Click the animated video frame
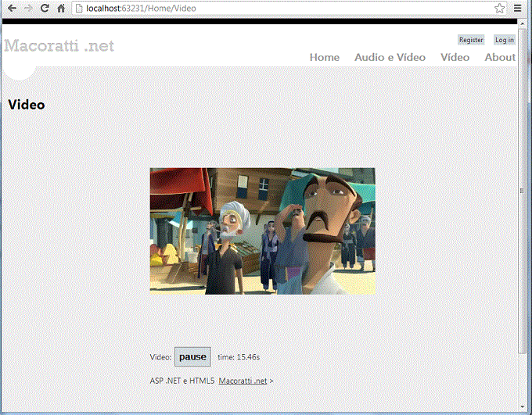Viewport: 532px width, 415px height. (263, 231)
